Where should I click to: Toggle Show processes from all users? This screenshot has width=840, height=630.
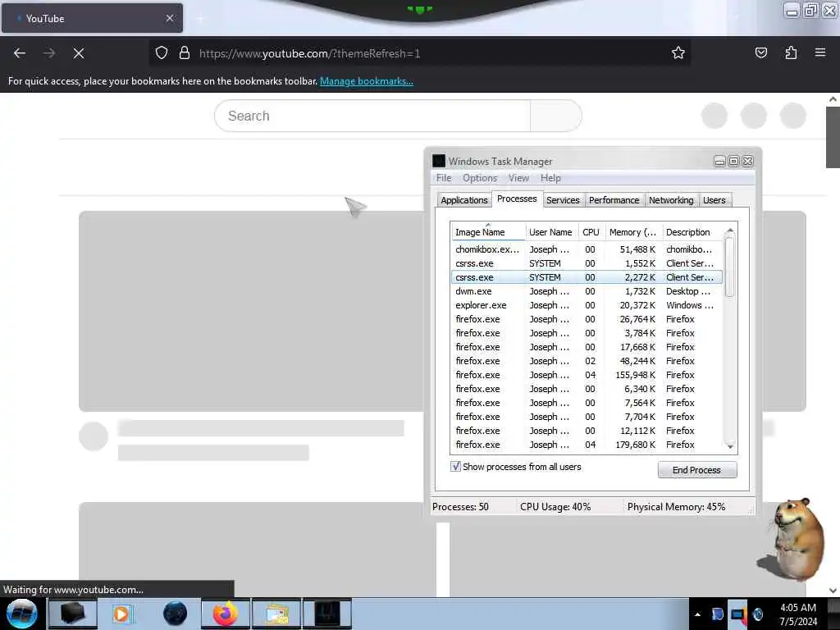455,466
